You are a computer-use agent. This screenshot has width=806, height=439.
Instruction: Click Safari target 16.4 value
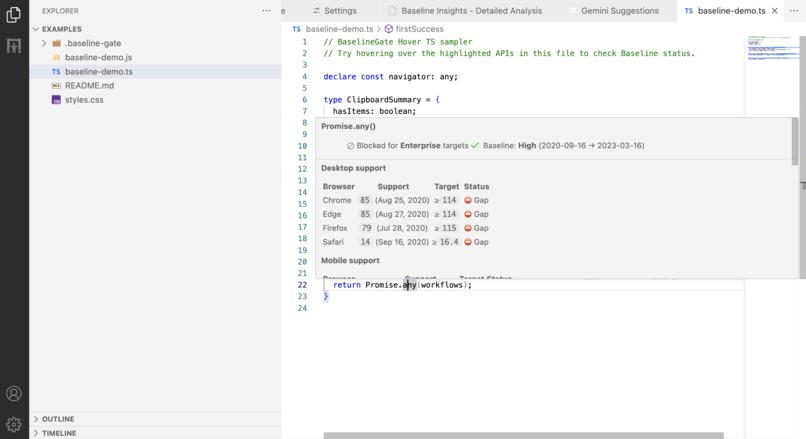449,242
